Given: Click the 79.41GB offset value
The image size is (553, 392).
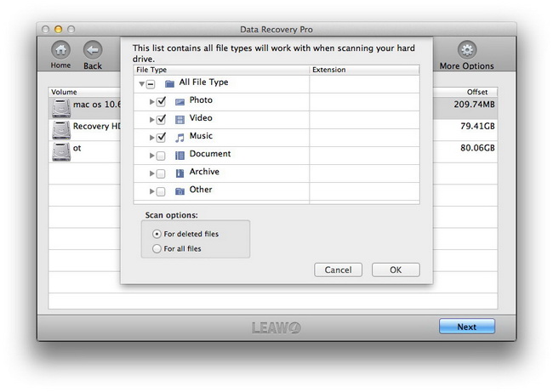Looking at the screenshot, I should [477, 126].
